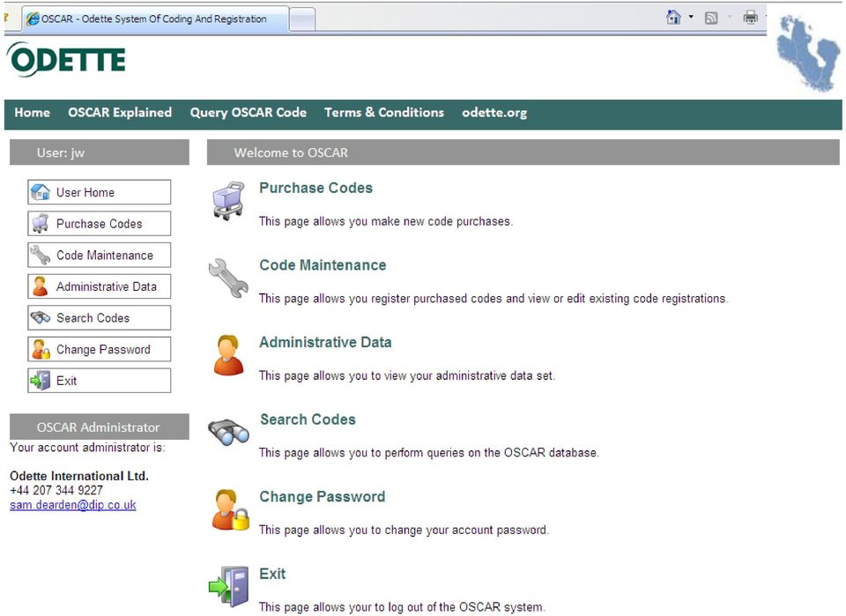Screen dimensions: 846x616
Task: Click description about registering purchased codes
Action: pos(493,298)
